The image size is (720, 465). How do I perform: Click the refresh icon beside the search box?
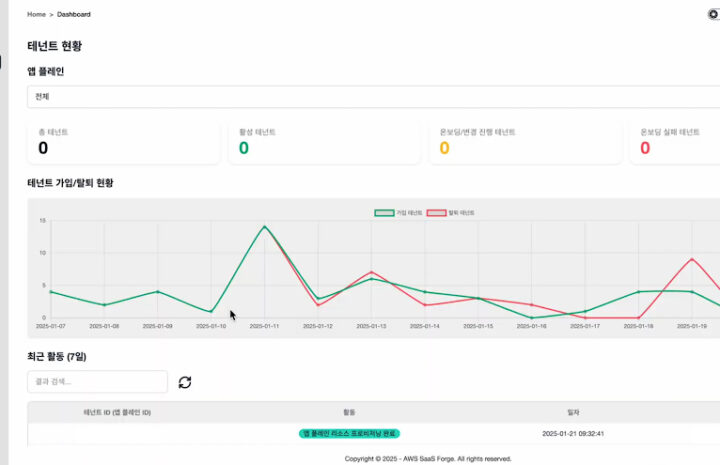coord(185,382)
